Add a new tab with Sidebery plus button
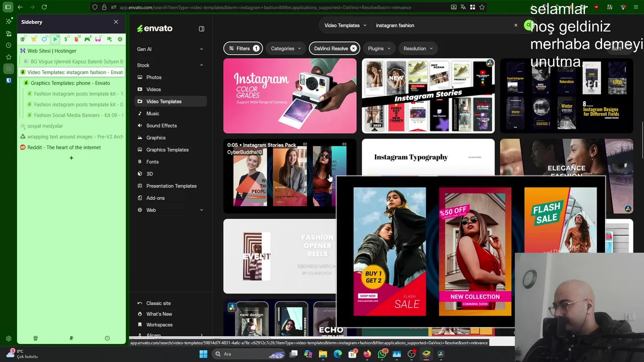 [x=71, y=158]
